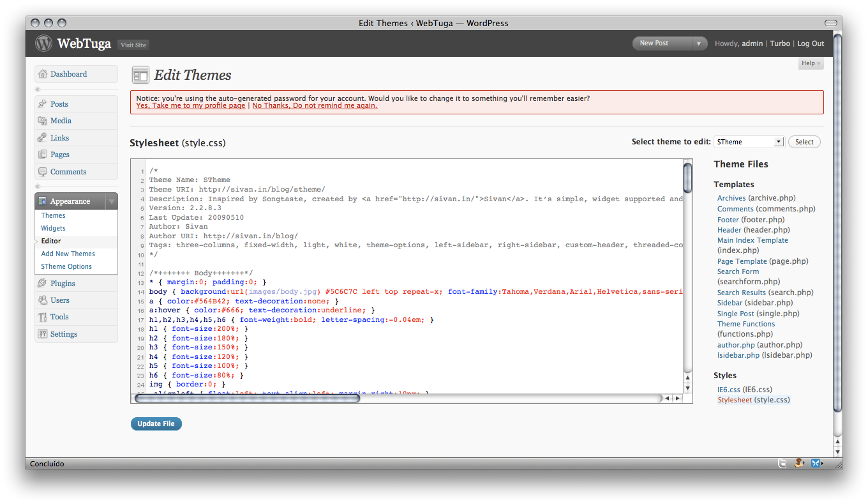Click the Dashboard house icon
Image resolution: width=868 pixels, height=504 pixels.
point(43,74)
